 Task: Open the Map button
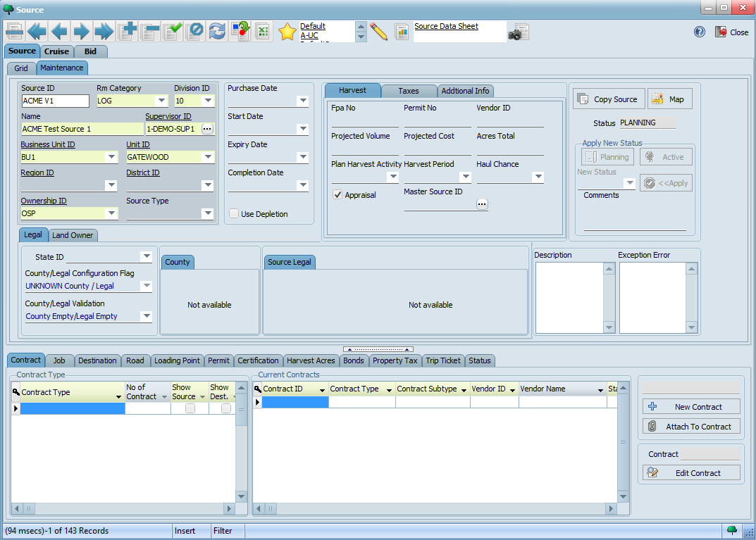click(x=670, y=99)
